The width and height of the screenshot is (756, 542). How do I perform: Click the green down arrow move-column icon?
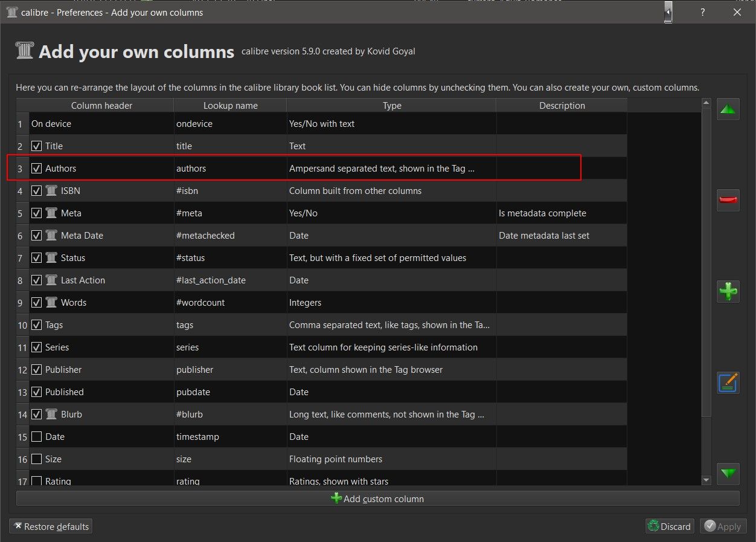728,473
